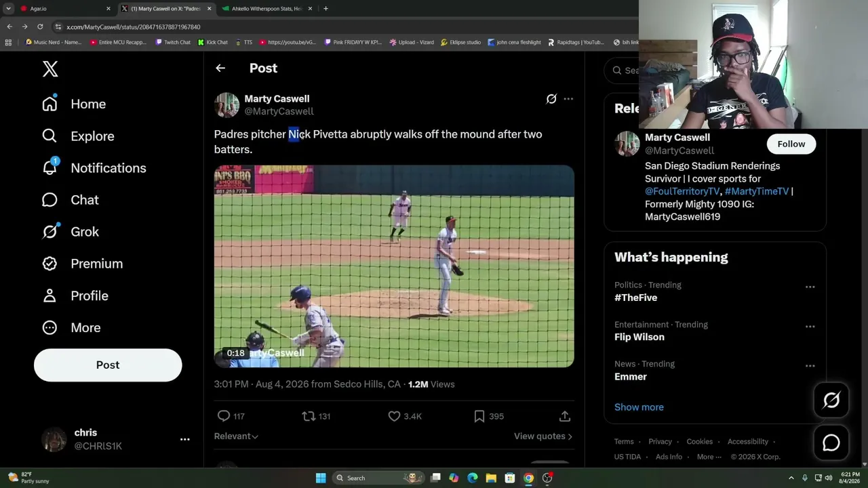Click the large Post compose button
Screen dimensions: 868x488
(x=108, y=365)
